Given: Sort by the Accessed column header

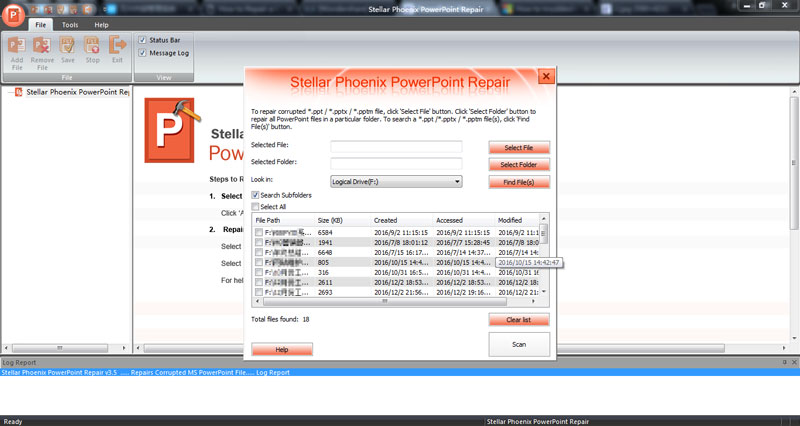Looking at the screenshot, I should [464, 220].
